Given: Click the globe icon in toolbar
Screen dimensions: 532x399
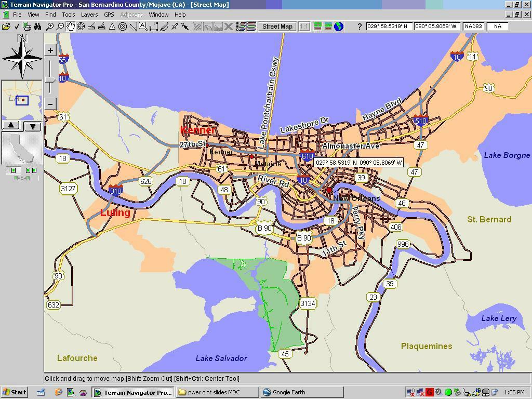Looking at the screenshot, I should point(339,26).
